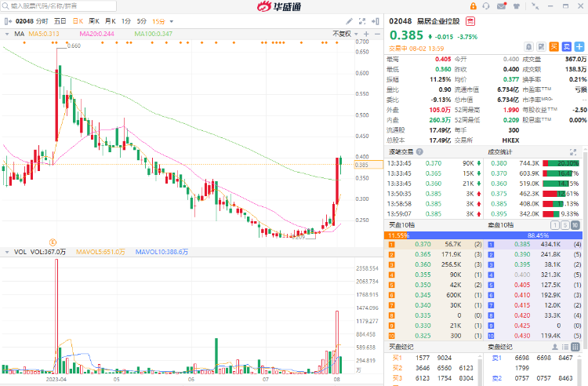The width and height of the screenshot is (588, 386).
Task: Collapse the MA indicator triangle
Action: (7, 35)
